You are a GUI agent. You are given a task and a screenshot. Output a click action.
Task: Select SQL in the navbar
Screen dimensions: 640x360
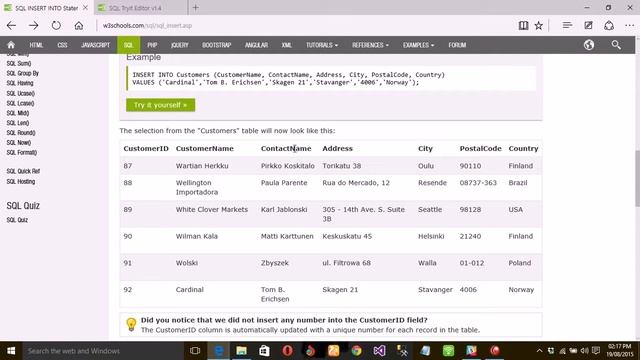129,45
